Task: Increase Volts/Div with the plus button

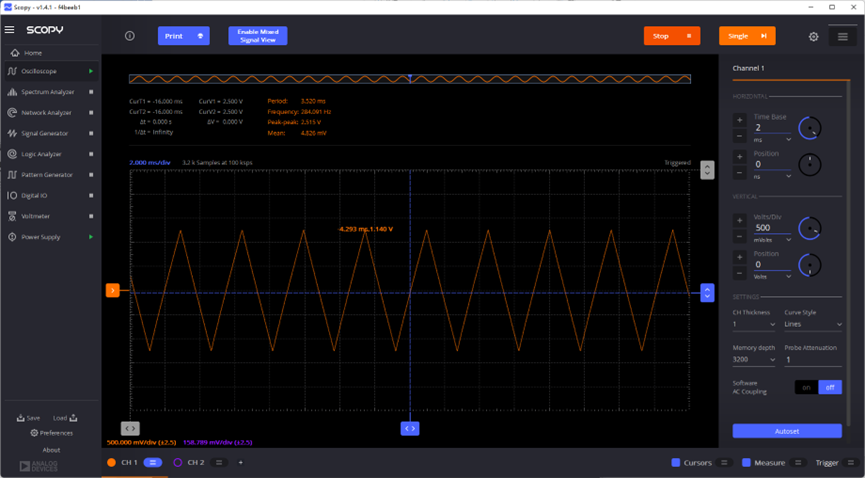Action: click(740, 221)
